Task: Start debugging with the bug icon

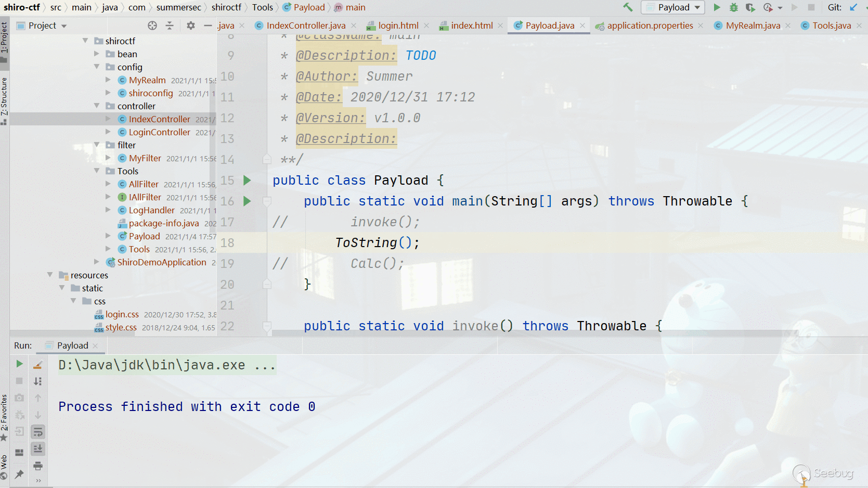Action: [x=733, y=7]
